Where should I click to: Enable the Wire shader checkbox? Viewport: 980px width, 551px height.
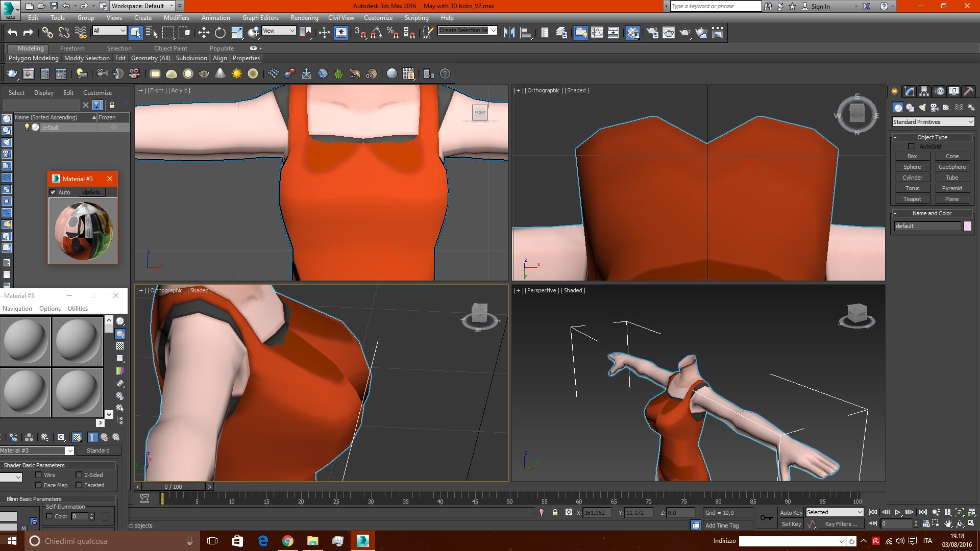(x=38, y=475)
